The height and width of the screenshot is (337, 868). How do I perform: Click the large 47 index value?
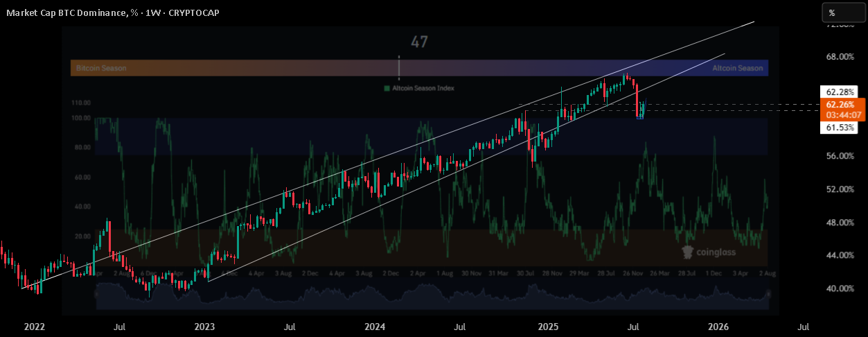coord(419,42)
